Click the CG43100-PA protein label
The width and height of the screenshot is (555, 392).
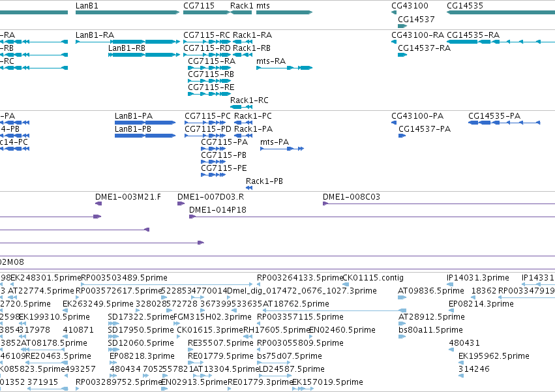point(417,116)
